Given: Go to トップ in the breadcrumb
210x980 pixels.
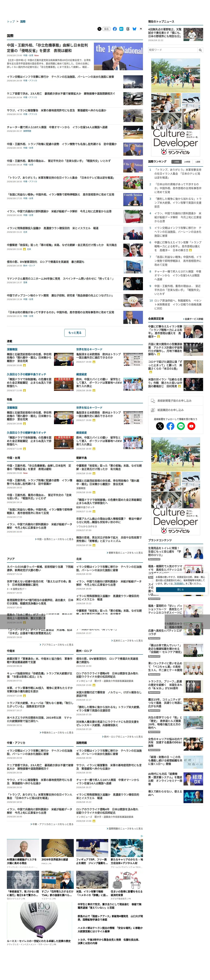Looking at the screenshot, I should pos(11,22).
